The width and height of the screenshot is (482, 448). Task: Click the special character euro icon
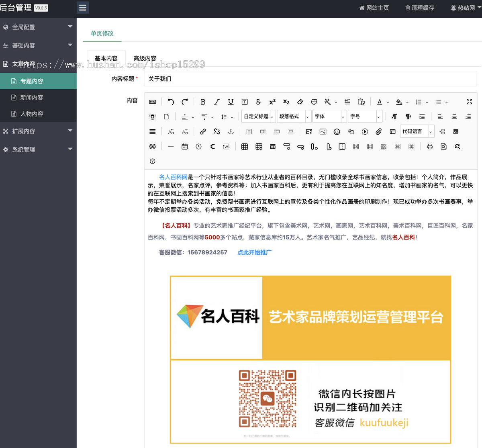[212, 147]
